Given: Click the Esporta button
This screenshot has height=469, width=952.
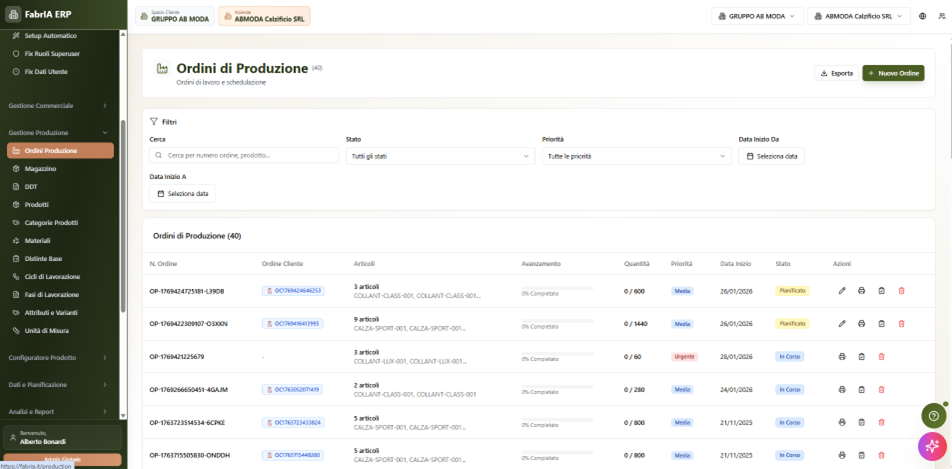Looking at the screenshot, I should (x=836, y=73).
